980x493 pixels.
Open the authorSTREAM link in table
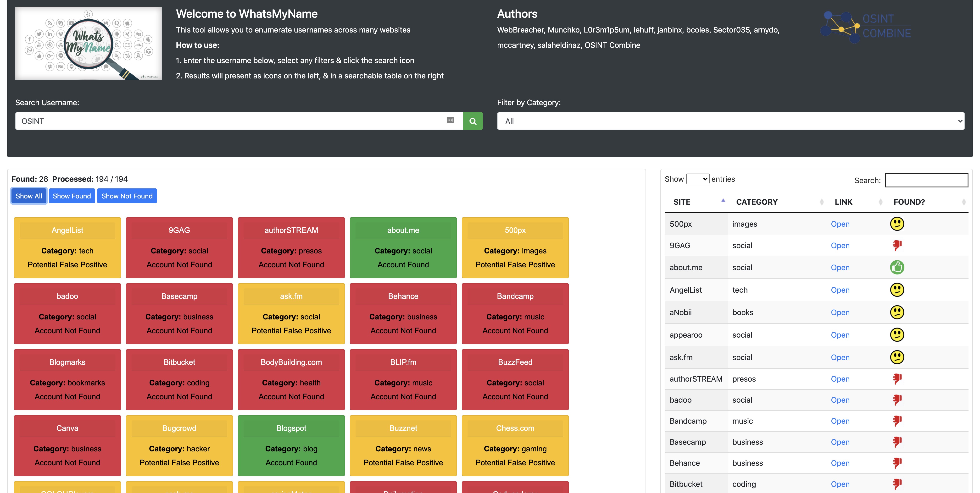tap(840, 379)
